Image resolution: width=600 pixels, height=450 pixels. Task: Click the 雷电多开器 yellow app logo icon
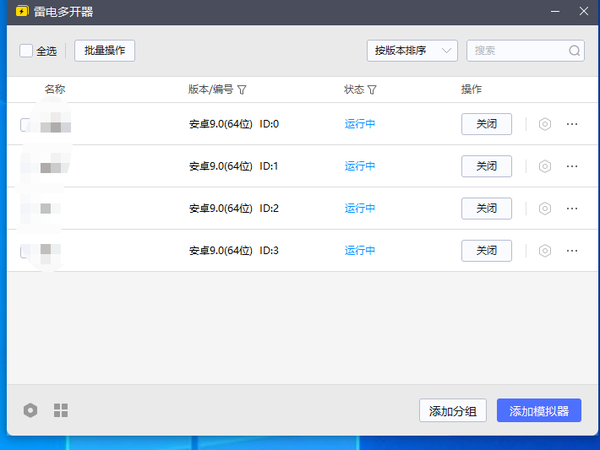[22, 11]
